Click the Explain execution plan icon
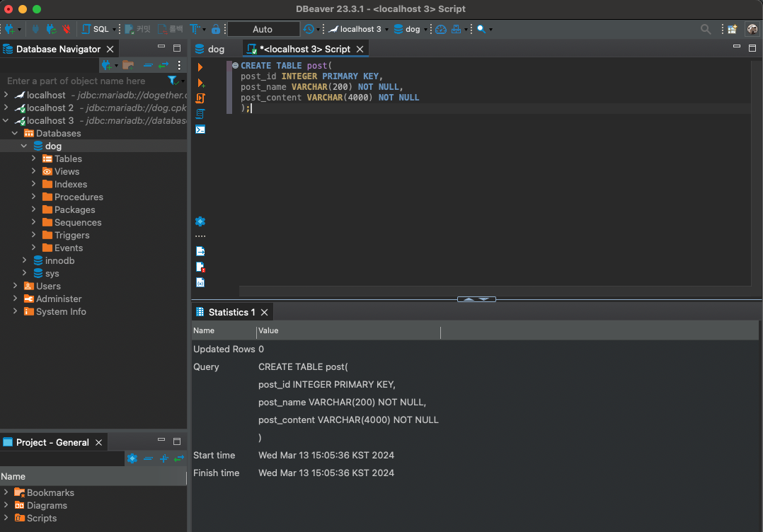 pyautogui.click(x=200, y=114)
